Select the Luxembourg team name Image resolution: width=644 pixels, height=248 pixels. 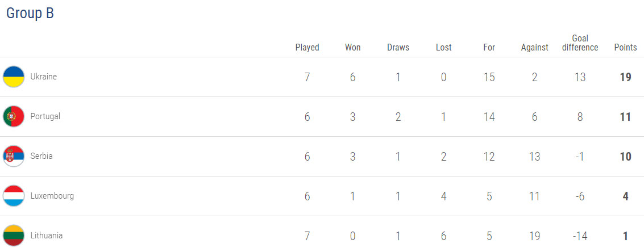(52, 196)
